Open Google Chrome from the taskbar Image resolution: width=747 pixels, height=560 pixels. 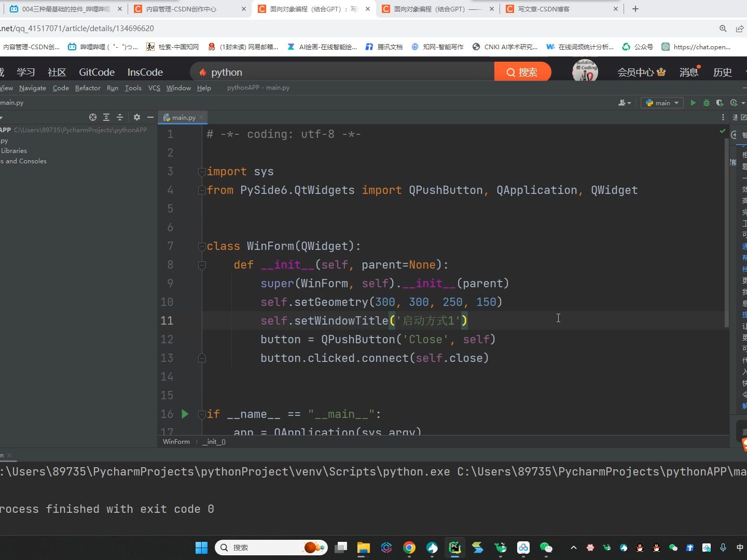pos(409,548)
